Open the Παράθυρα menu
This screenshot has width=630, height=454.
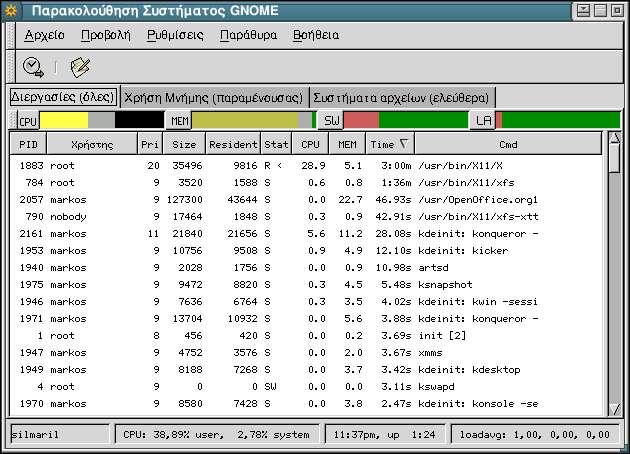248,35
